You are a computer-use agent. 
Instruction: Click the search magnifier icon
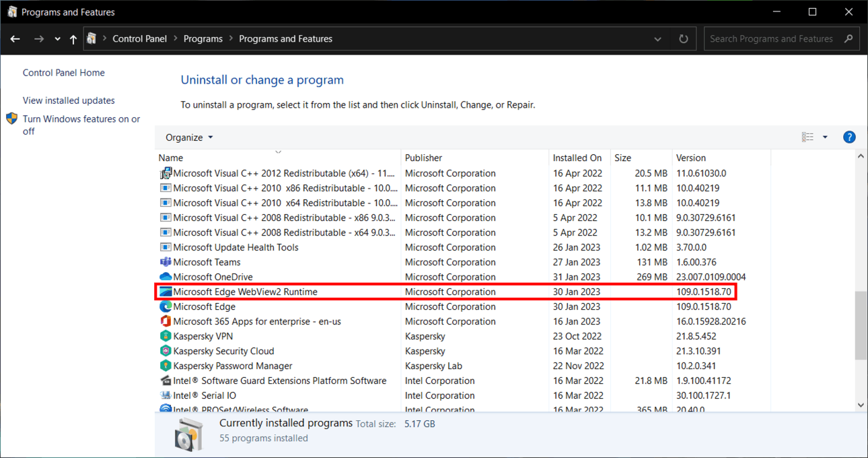(849, 39)
